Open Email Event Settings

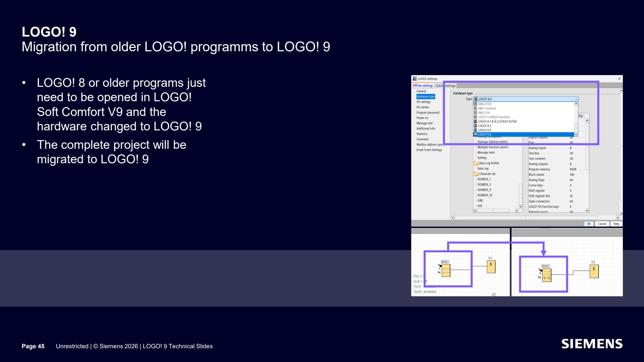point(429,150)
